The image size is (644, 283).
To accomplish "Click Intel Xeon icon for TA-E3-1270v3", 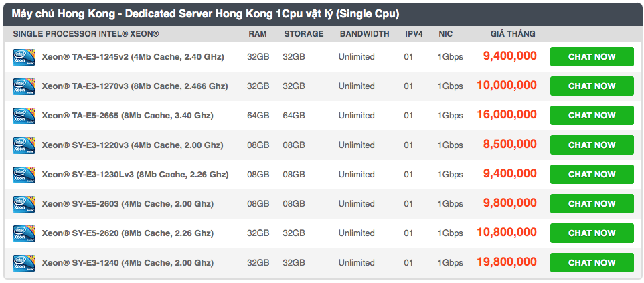I will pos(24,87).
